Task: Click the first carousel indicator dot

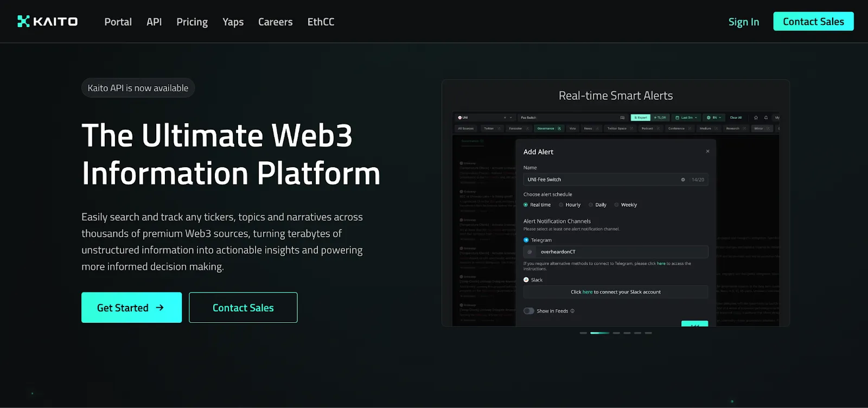Action: [x=583, y=333]
